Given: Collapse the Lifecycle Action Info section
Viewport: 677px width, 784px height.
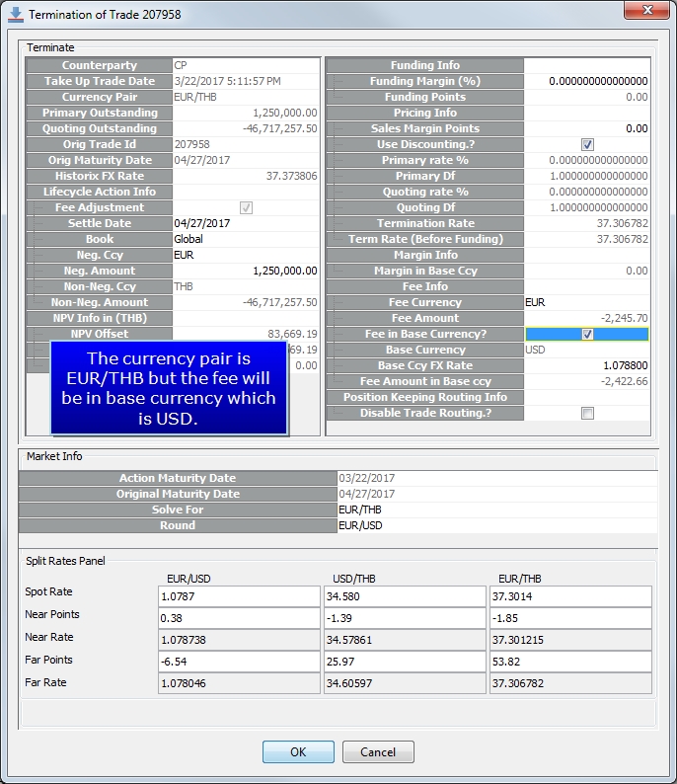Looking at the screenshot, I should (x=100, y=192).
